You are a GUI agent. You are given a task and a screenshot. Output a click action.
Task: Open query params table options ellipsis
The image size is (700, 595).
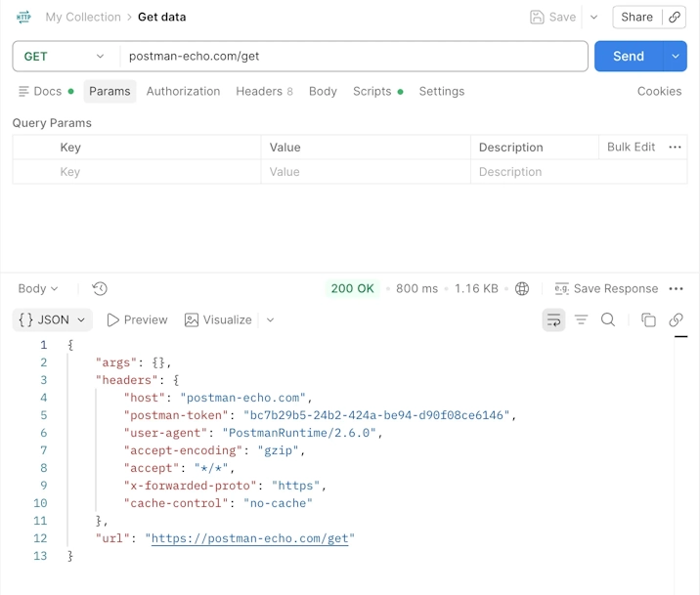[x=675, y=148]
